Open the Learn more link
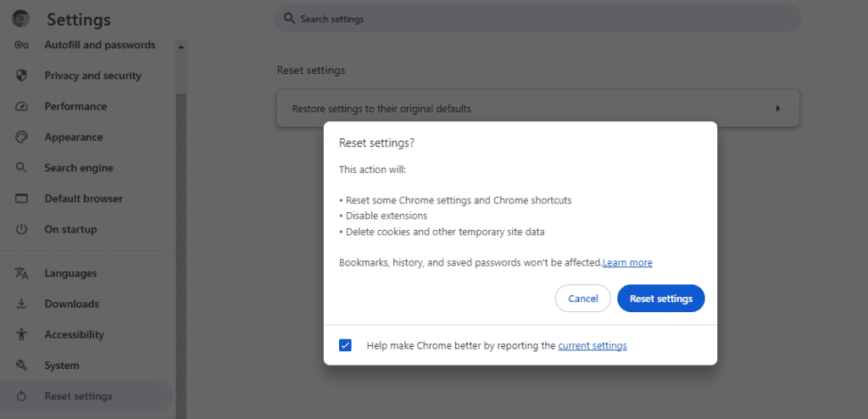Viewport: 868px width, 419px height. point(627,263)
